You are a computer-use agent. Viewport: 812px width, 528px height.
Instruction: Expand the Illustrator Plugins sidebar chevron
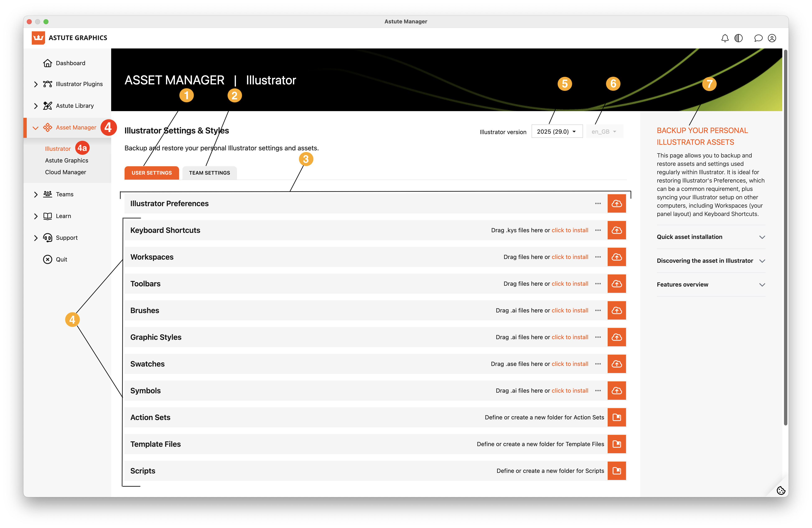pos(36,84)
